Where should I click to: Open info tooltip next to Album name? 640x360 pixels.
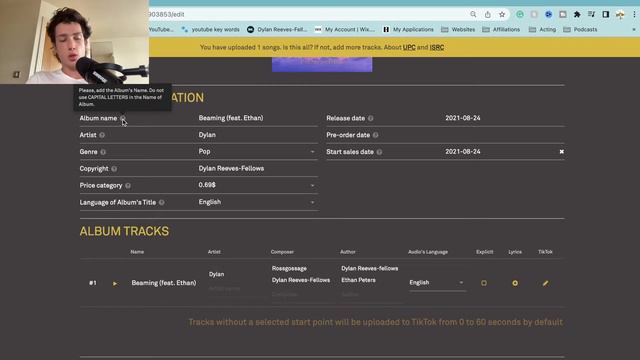click(122, 118)
